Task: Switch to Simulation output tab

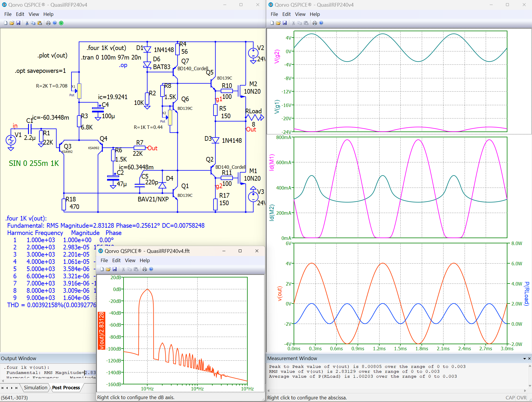Action: [x=36, y=388]
